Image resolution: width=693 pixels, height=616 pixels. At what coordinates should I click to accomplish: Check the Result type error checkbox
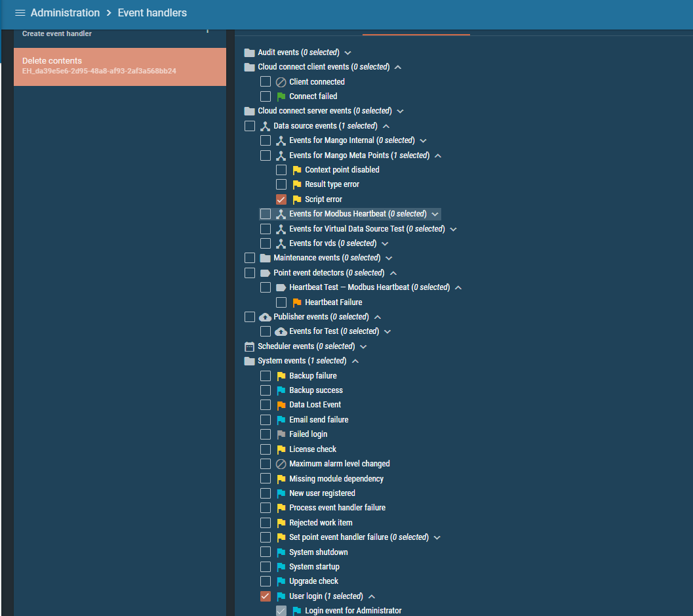point(281,184)
